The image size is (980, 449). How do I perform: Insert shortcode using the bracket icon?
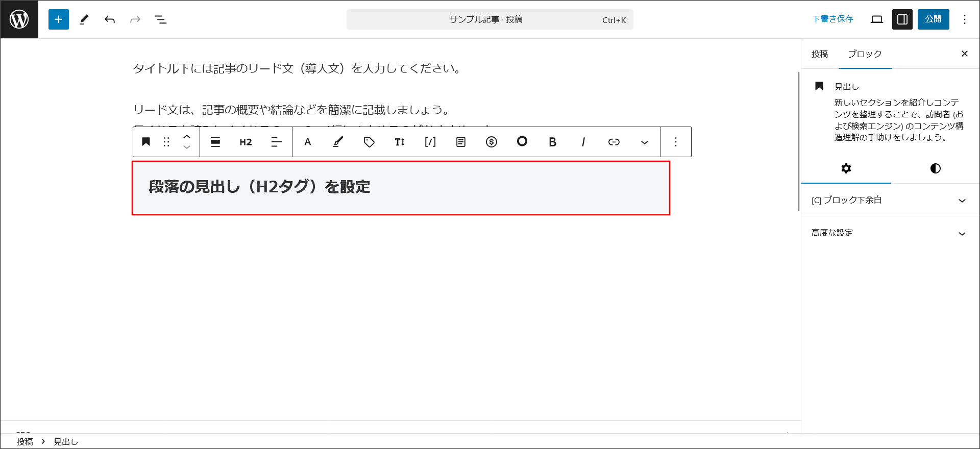tap(430, 142)
